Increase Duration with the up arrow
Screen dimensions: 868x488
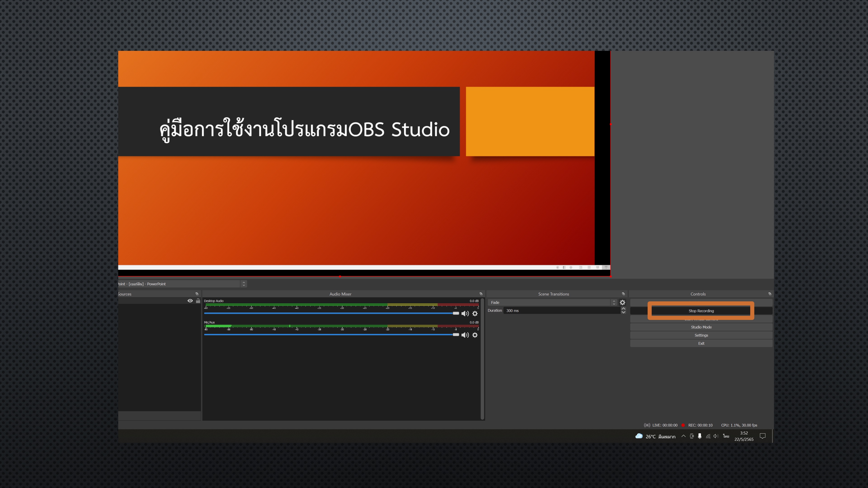click(623, 308)
